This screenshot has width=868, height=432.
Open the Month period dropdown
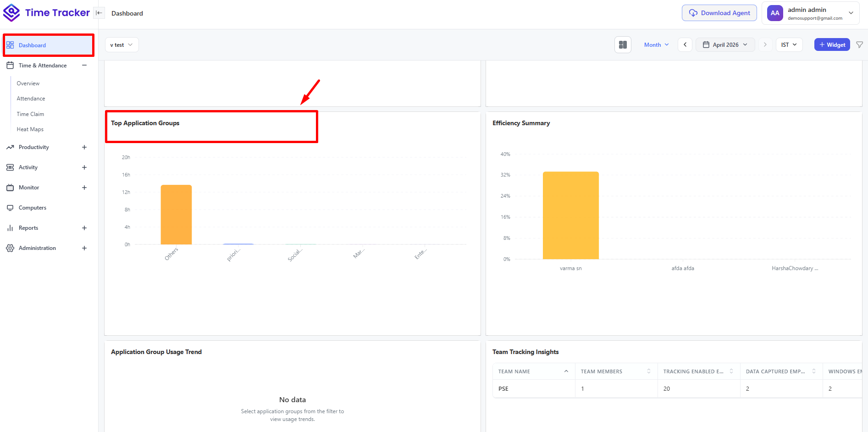656,45
